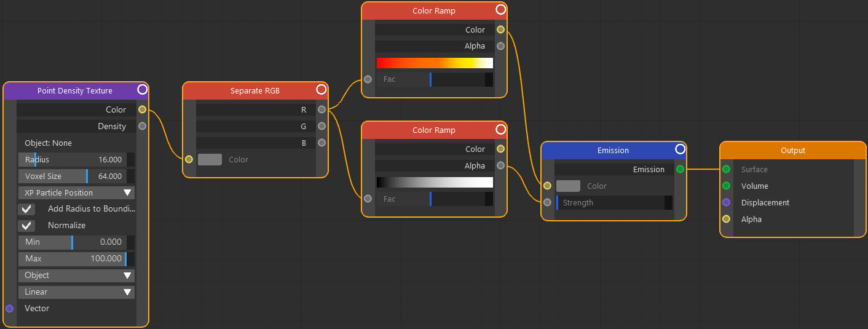Click the circle icon on grayscale Color Ramp header
The width and height of the screenshot is (868, 329).
pos(500,129)
